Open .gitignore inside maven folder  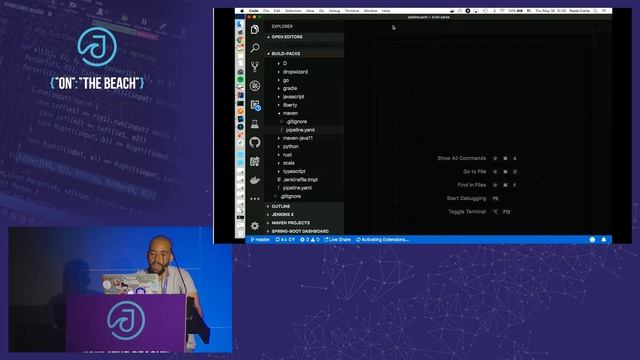click(x=305, y=122)
